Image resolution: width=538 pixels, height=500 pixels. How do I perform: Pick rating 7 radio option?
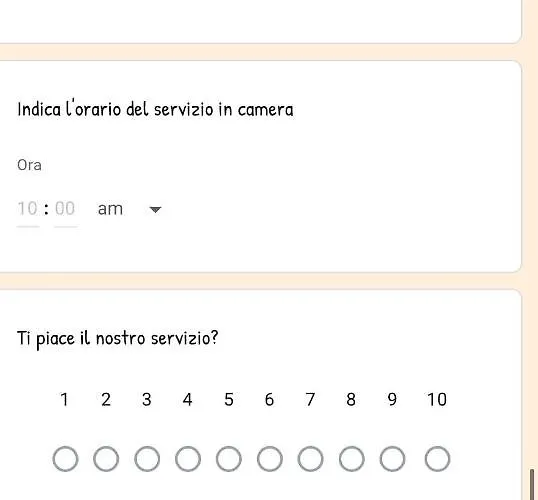pyautogui.click(x=311, y=459)
